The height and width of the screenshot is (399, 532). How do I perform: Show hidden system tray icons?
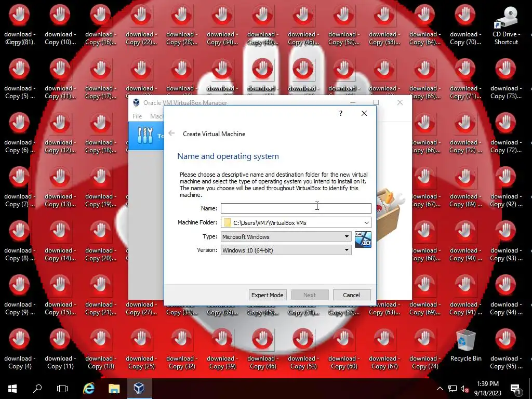pyautogui.click(x=440, y=389)
